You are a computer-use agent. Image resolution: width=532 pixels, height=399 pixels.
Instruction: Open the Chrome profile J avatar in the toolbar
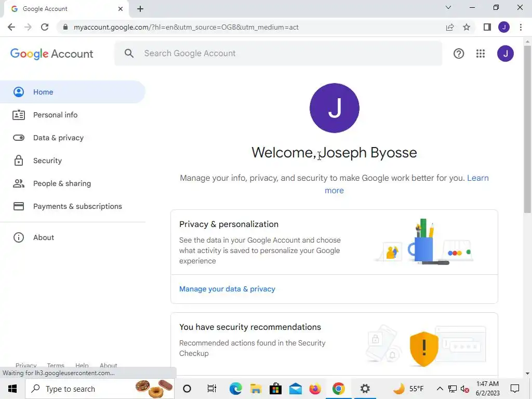pyautogui.click(x=504, y=27)
